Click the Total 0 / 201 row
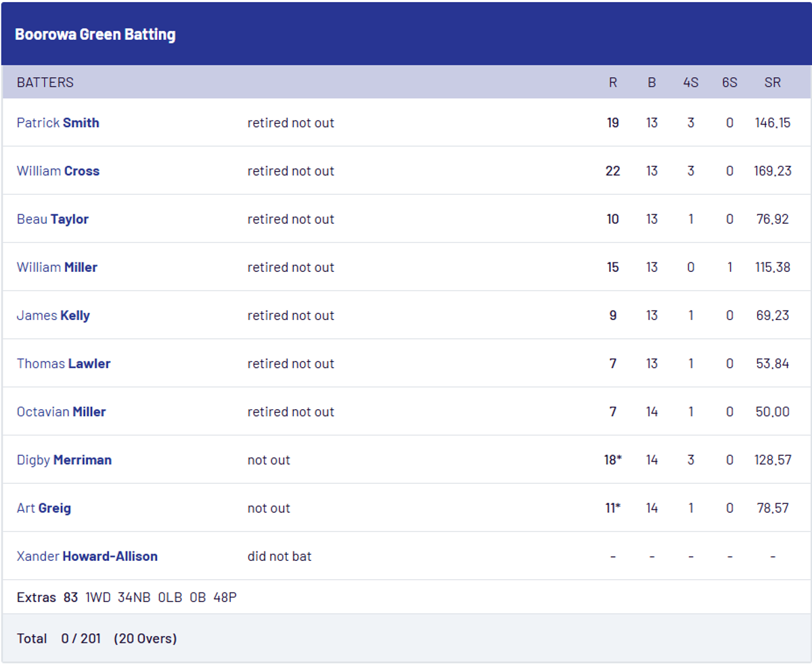 point(97,639)
